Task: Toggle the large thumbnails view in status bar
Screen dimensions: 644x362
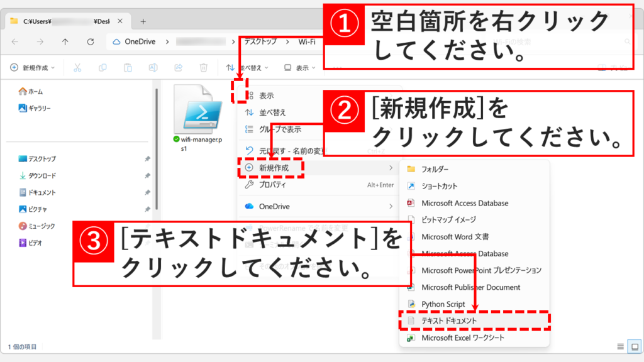Action: pos(635,346)
